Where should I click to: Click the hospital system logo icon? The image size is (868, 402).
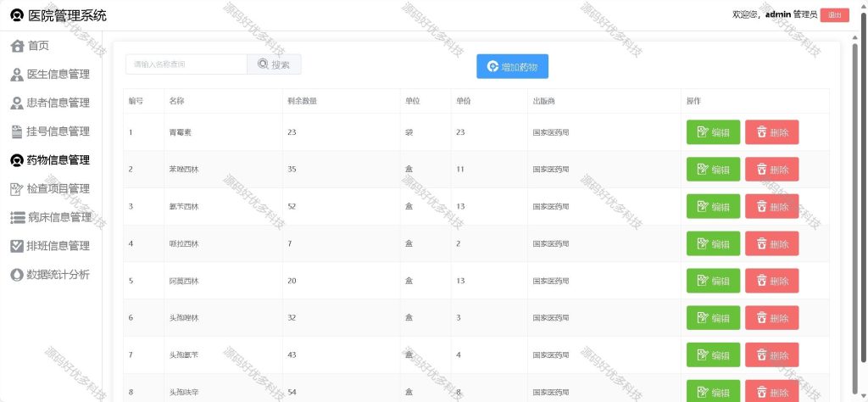click(x=18, y=15)
